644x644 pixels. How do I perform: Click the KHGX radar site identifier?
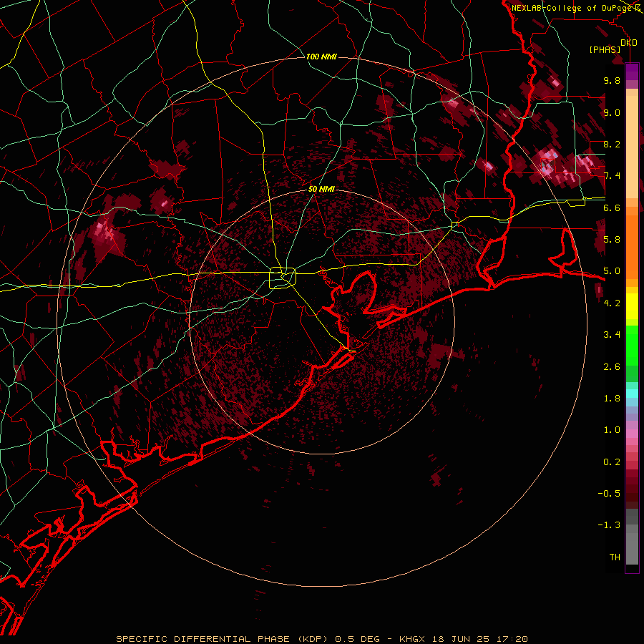413,639
